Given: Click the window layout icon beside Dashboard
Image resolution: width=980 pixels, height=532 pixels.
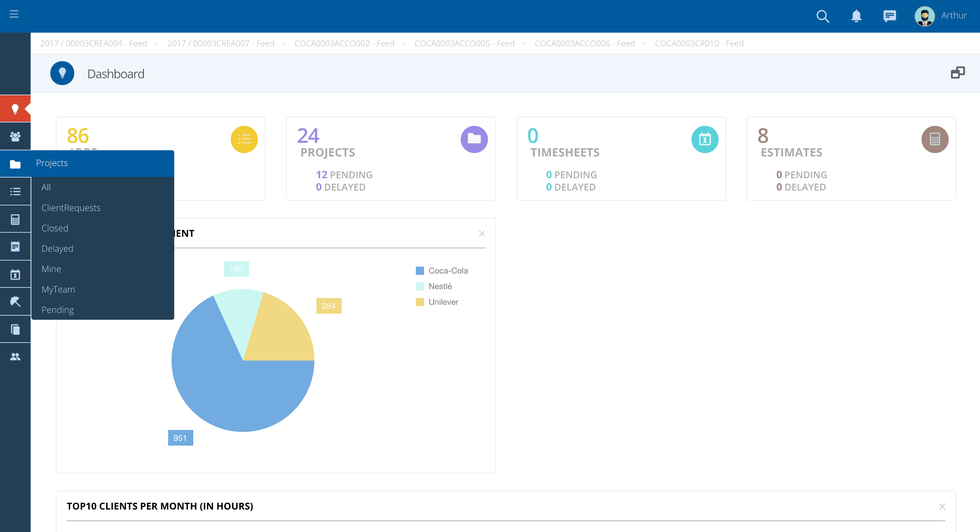Looking at the screenshot, I should coord(958,73).
